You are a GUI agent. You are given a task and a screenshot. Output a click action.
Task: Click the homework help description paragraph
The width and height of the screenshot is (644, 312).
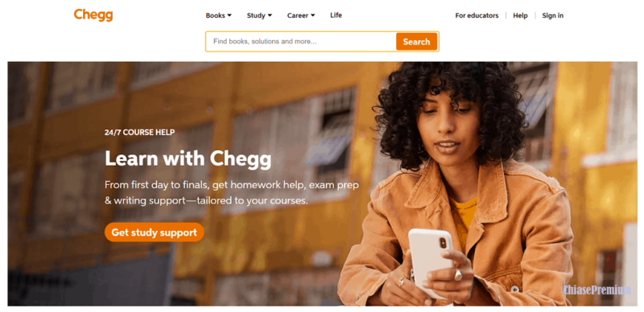click(x=232, y=193)
